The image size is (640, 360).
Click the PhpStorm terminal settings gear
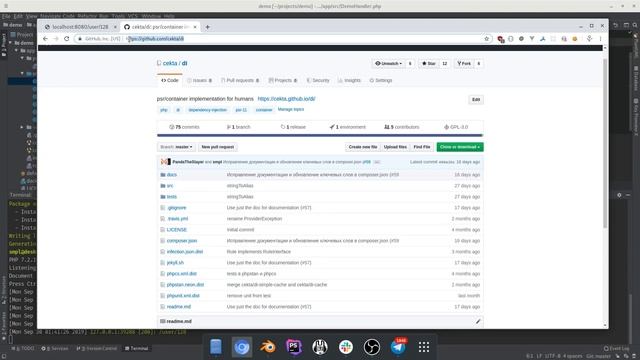[619, 195]
